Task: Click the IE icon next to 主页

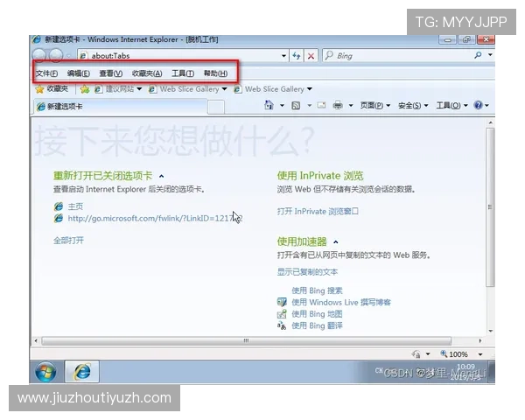Action: click(x=59, y=206)
